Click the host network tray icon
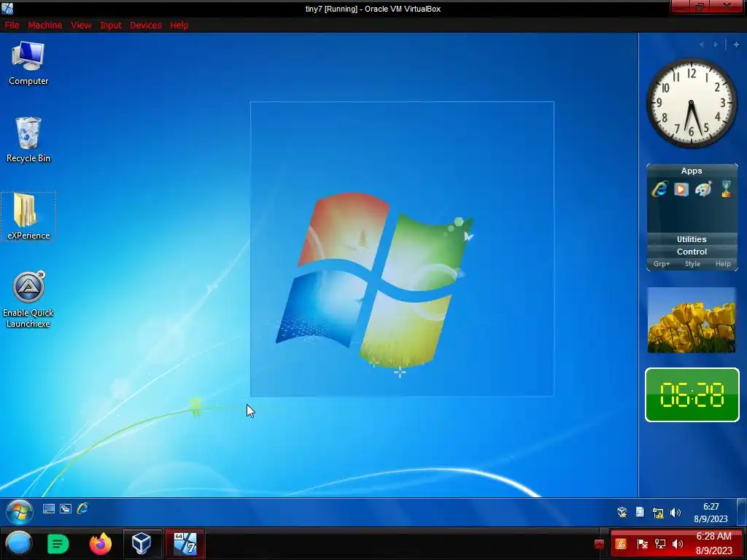Viewport: 747px width, 560px height. click(659, 544)
